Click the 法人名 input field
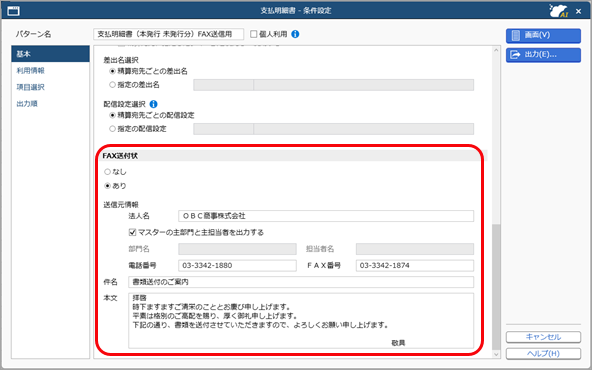The height and width of the screenshot is (370, 592). [x=326, y=216]
